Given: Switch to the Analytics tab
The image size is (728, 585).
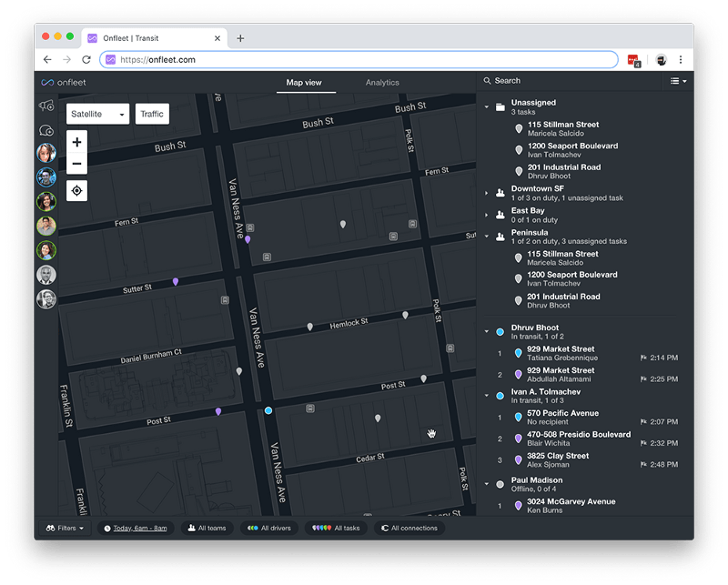Looking at the screenshot, I should point(382,82).
